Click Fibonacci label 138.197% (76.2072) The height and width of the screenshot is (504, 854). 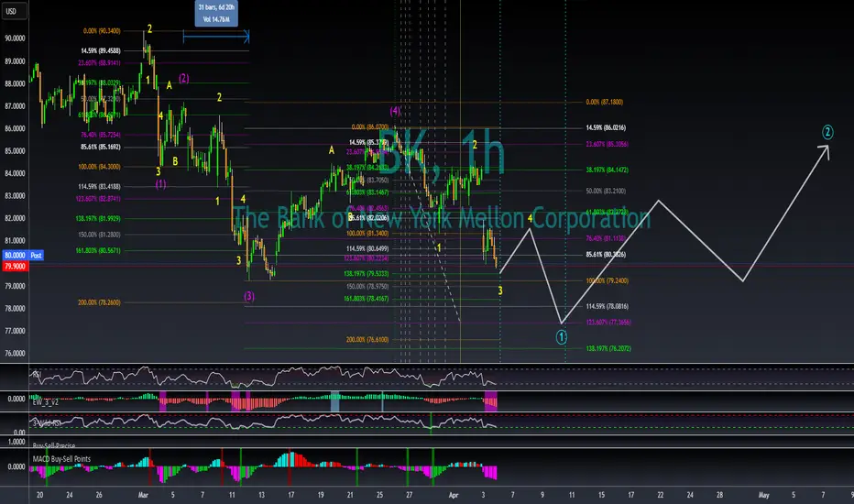click(609, 348)
